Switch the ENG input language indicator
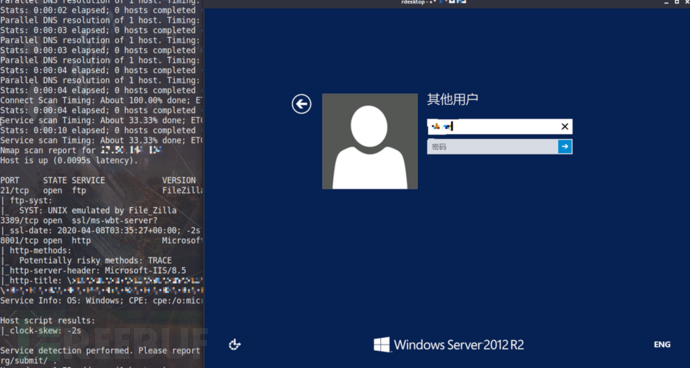 pyautogui.click(x=662, y=345)
